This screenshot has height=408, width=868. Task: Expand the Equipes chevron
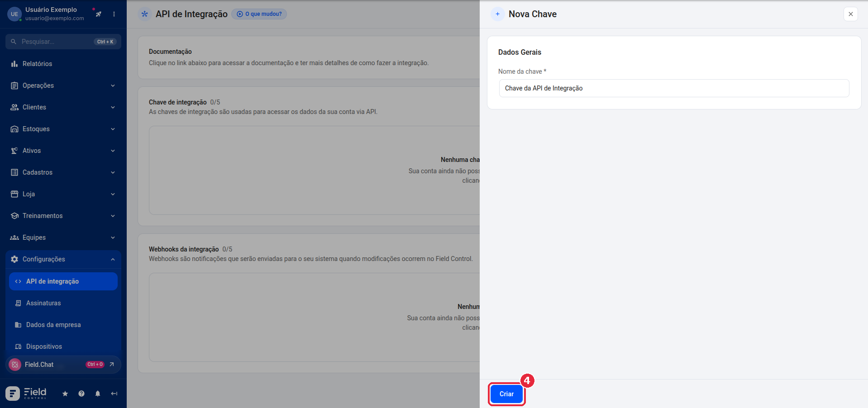click(x=113, y=237)
